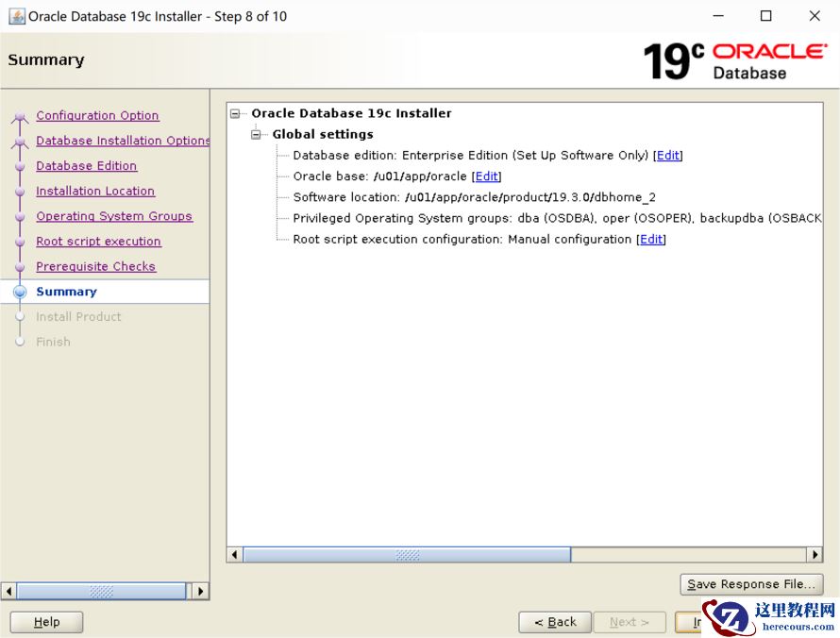
Task: Click the summary pane horizontal scrollbar thumb
Action: 407,554
